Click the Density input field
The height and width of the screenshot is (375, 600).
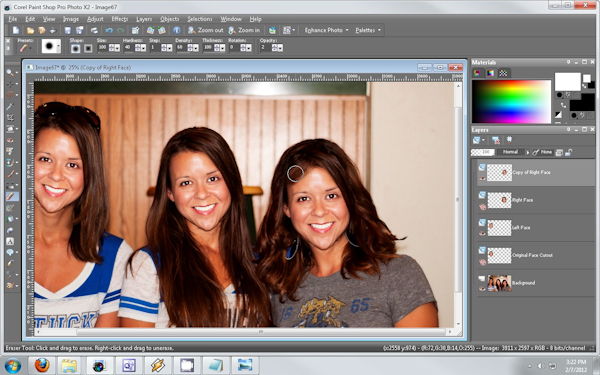click(180, 48)
